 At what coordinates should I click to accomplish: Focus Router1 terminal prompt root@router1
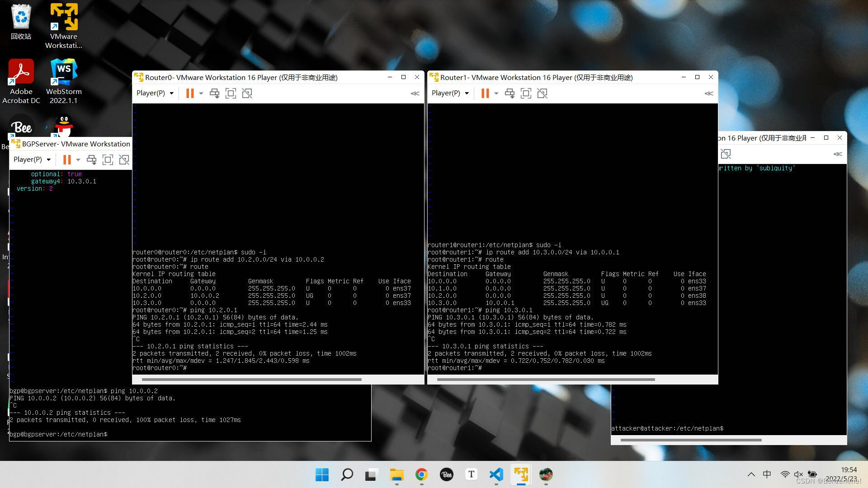455,368
